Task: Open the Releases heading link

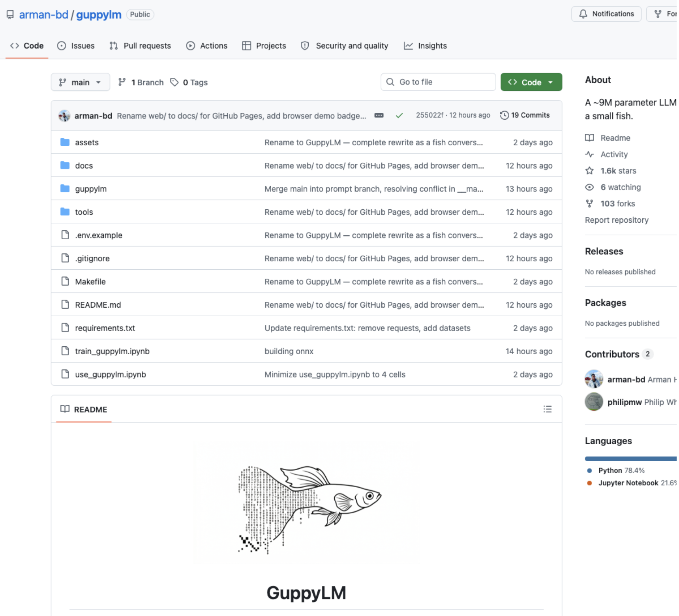Action: pos(604,252)
